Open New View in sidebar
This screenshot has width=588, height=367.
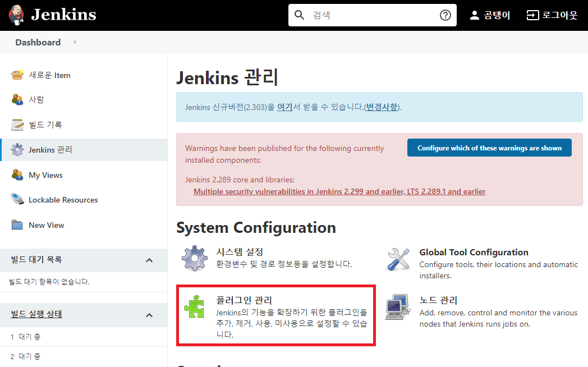[47, 225]
